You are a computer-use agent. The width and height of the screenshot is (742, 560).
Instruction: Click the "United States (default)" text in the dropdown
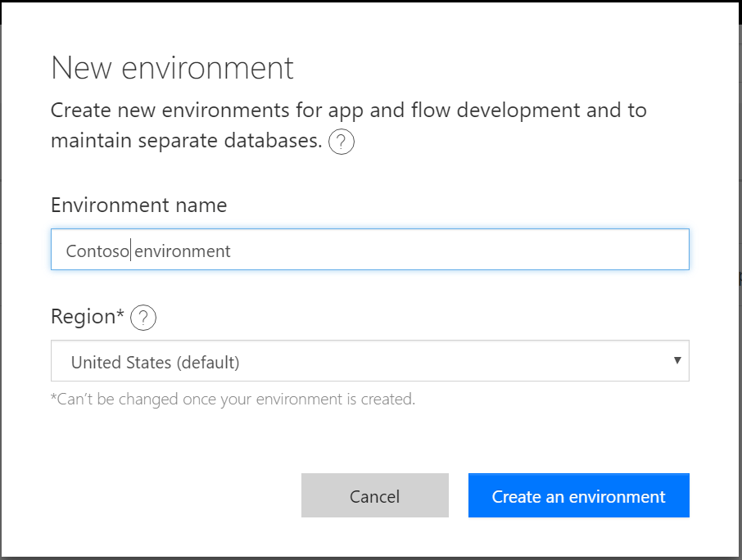tap(155, 362)
